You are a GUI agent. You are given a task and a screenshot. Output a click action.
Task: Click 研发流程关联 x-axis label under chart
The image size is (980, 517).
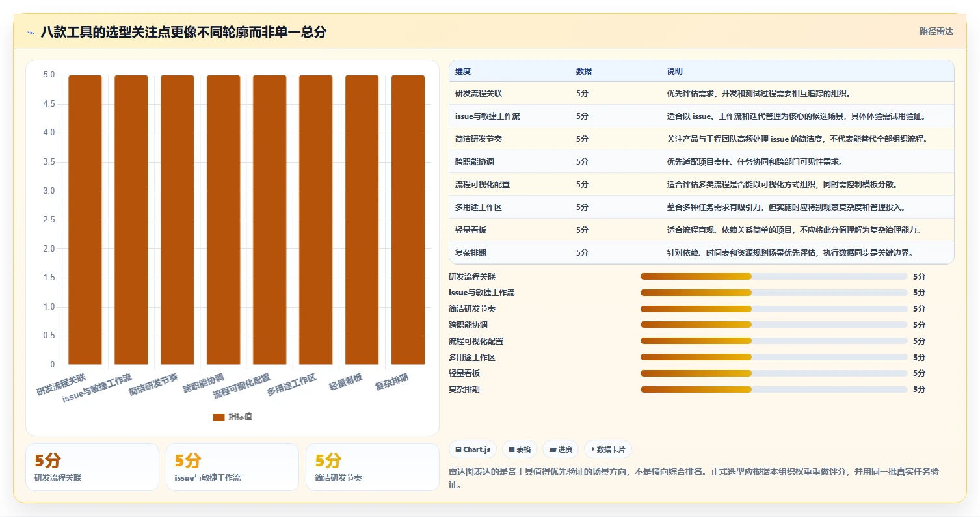61,384
